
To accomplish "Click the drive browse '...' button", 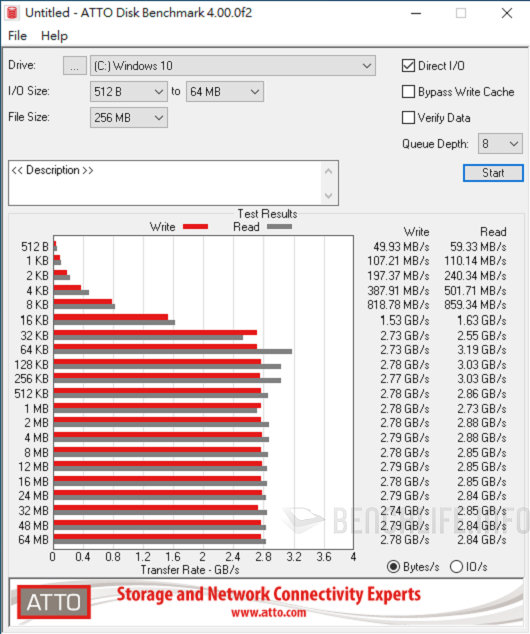I will click(75, 66).
